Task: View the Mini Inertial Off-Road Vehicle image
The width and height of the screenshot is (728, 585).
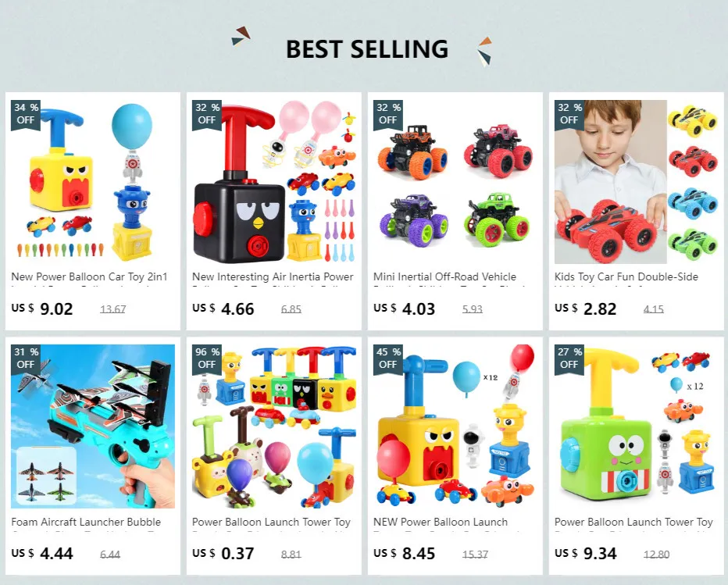Action: 455,182
